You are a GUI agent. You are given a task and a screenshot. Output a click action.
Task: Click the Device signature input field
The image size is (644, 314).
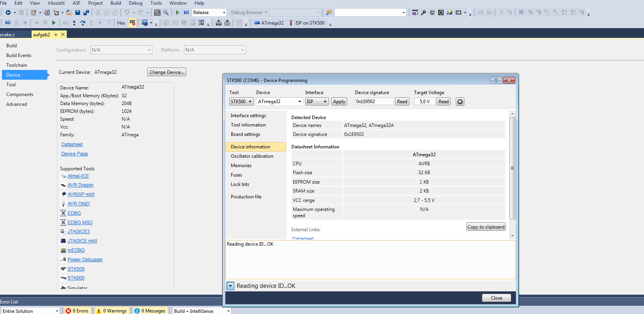pos(374,102)
